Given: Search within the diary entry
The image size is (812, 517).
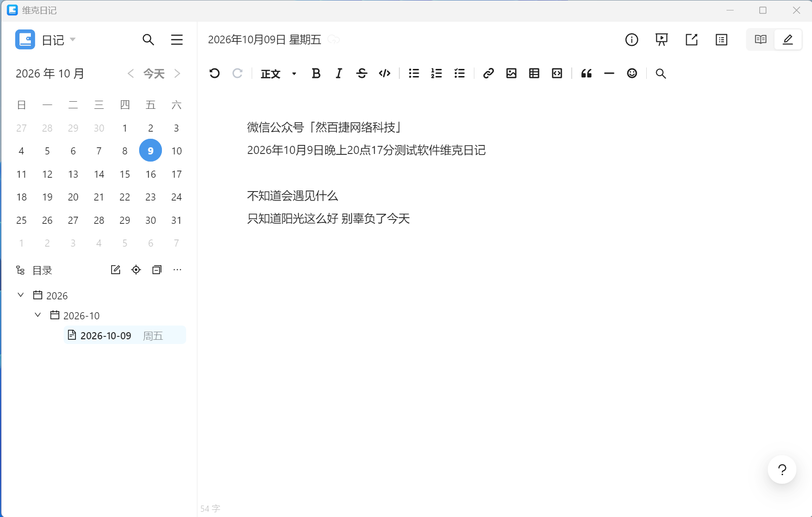Looking at the screenshot, I should [x=661, y=74].
